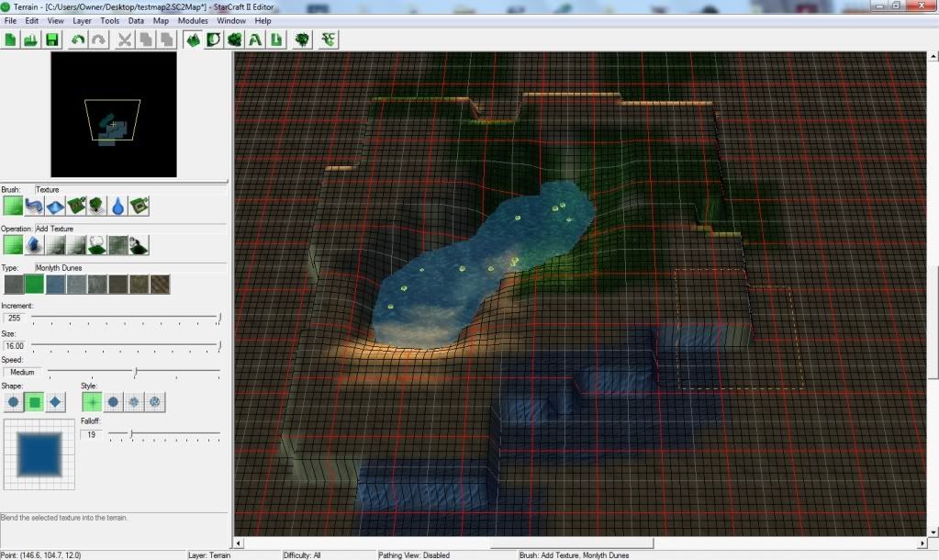Click the Falloff value field showing 19
939x560 pixels.
point(92,435)
